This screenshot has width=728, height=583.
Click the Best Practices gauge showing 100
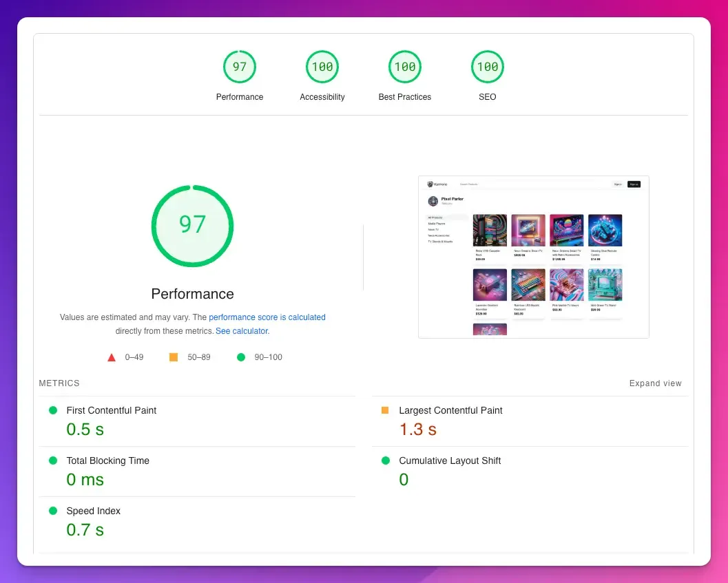pyautogui.click(x=404, y=67)
